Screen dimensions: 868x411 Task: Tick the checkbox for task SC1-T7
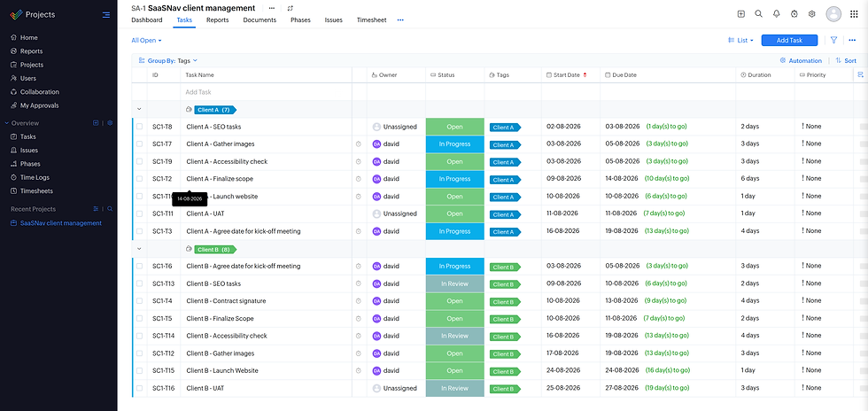tap(140, 144)
